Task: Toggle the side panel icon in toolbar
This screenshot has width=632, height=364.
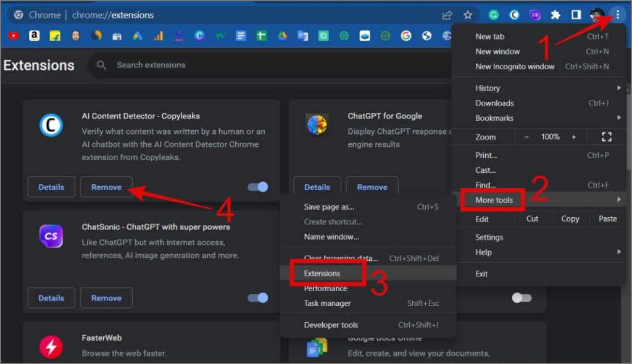Action: [x=576, y=15]
